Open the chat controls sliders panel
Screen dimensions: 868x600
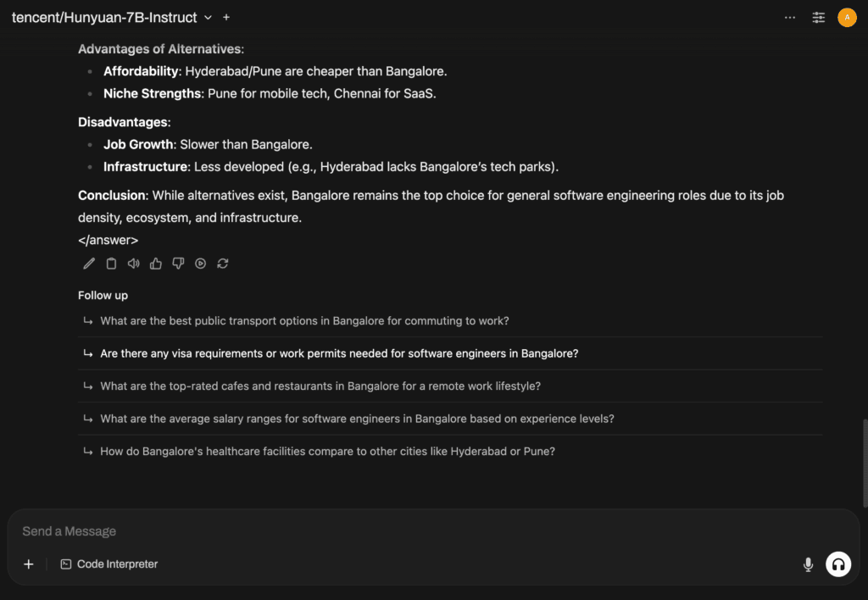818,18
